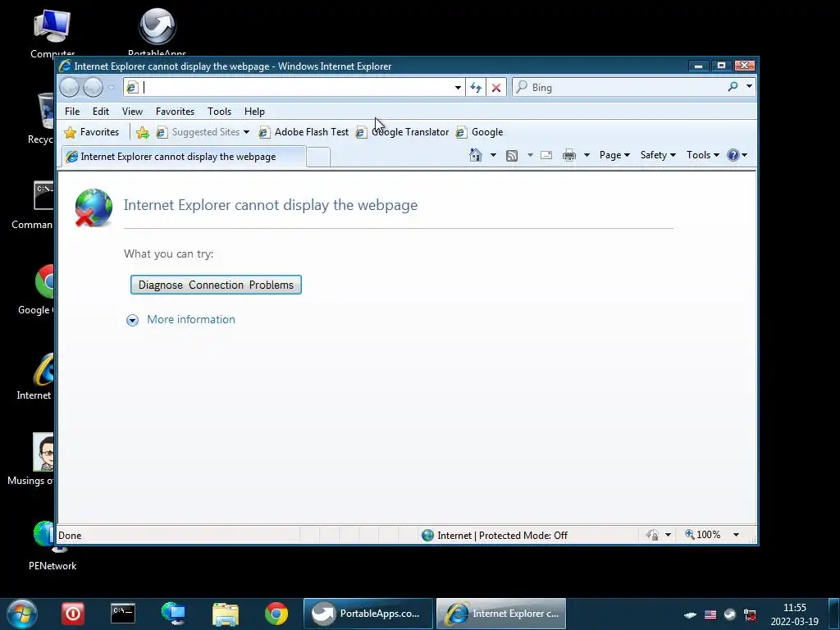The height and width of the screenshot is (630, 840).
Task: Open Suggested Sites dropdown
Action: (x=203, y=132)
